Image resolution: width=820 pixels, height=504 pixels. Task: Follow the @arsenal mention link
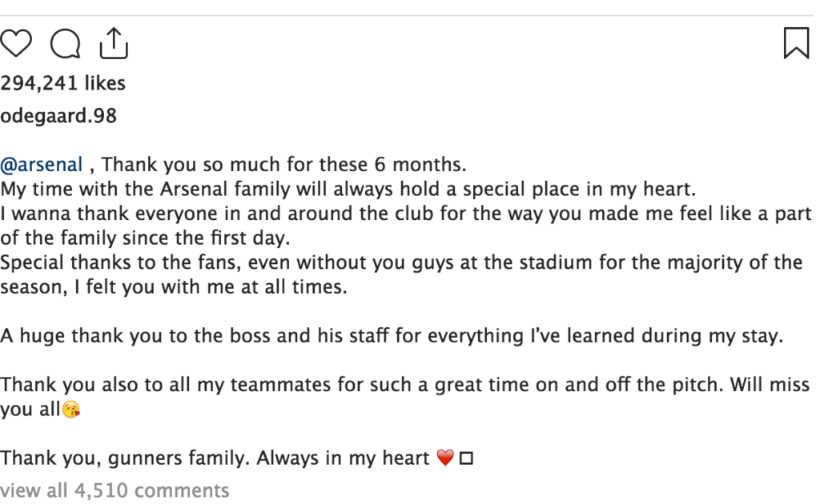pos(42,166)
